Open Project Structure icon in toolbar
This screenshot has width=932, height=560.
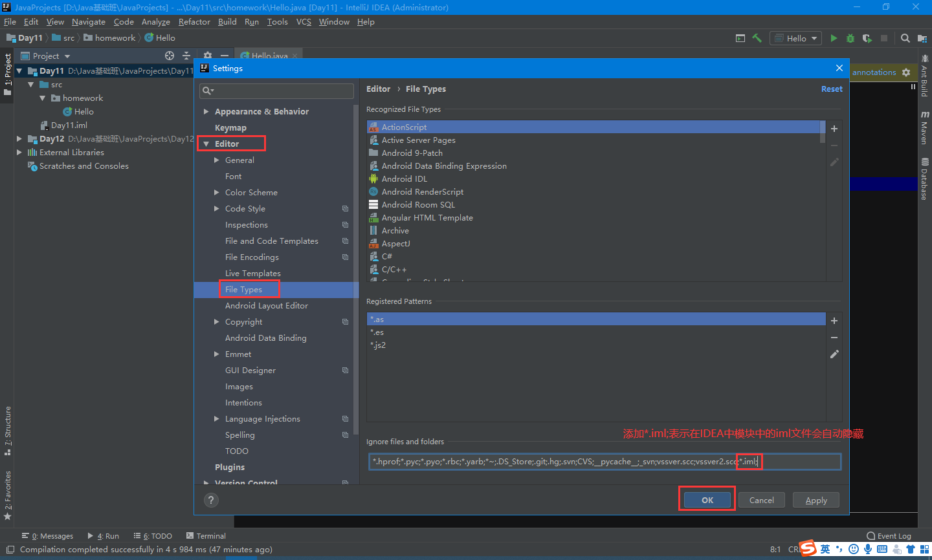click(922, 38)
